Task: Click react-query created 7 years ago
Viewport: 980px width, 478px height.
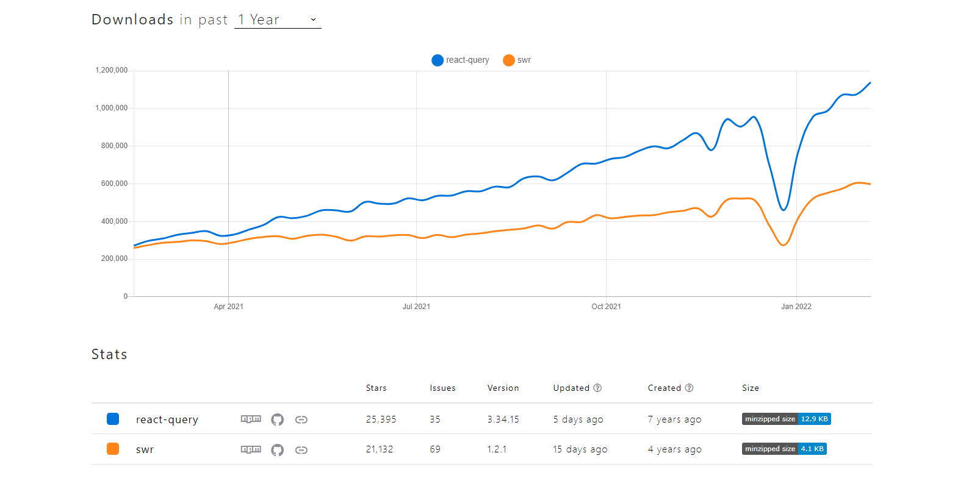Action: pyautogui.click(x=674, y=419)
